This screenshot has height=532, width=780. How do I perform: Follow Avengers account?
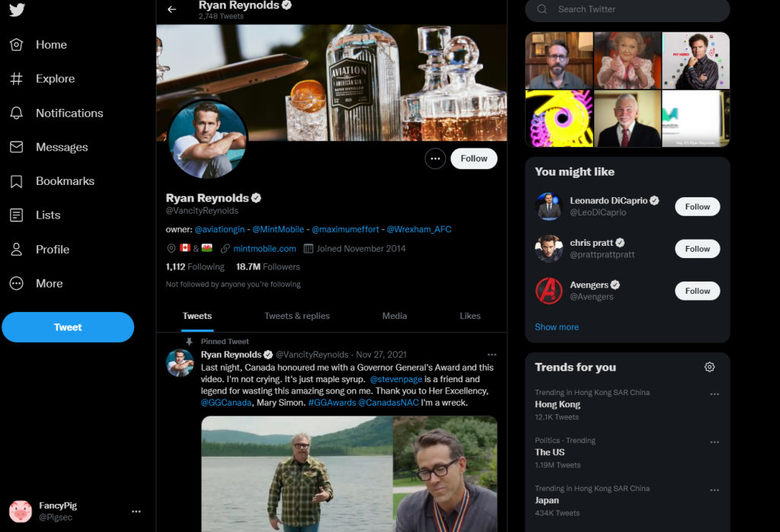698,291
